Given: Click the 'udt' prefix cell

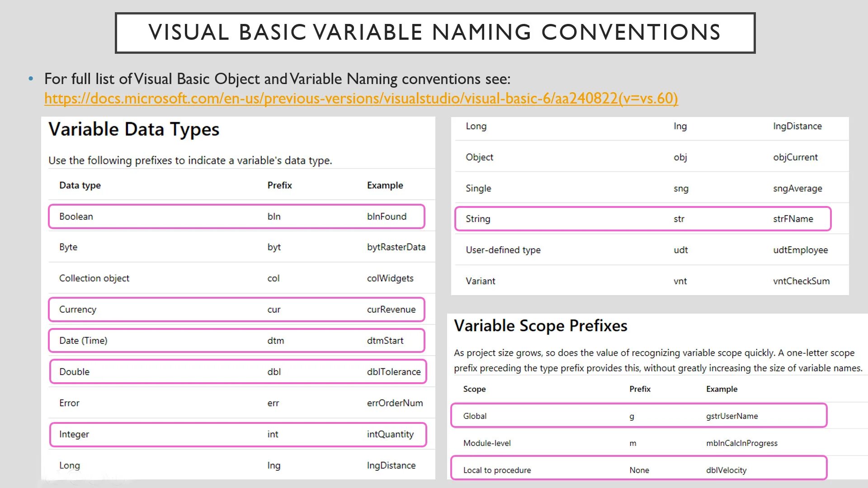Looking at the screenshot, I should (681, 250).
